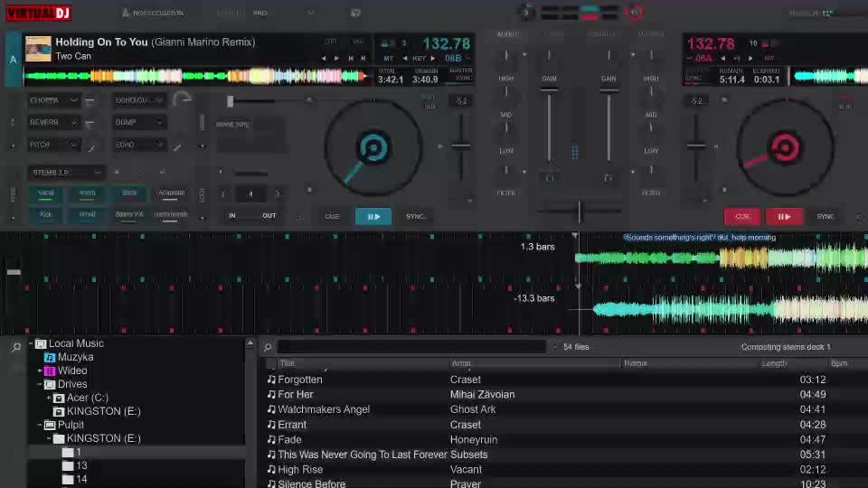Toggle the Kick stem pad

(x=45, y=215)
